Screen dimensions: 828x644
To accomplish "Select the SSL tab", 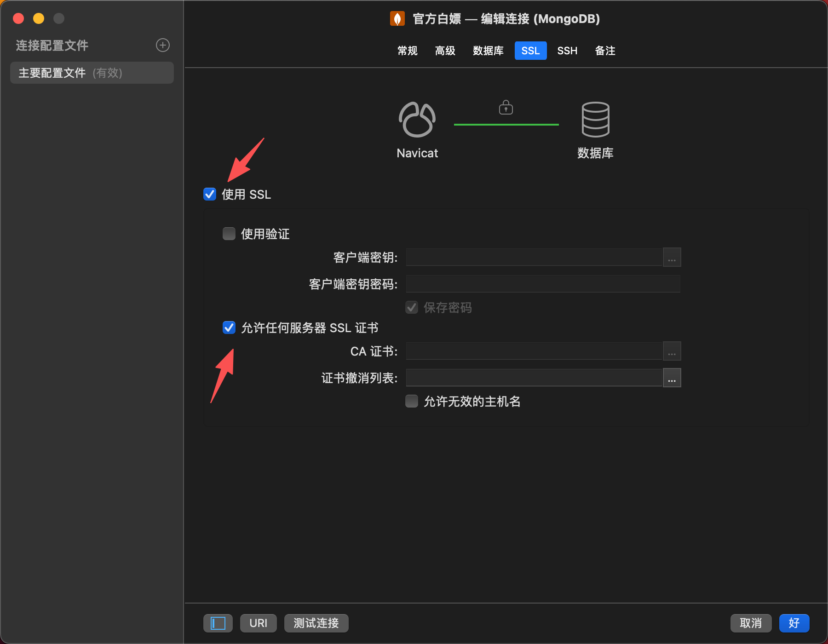I will click(x=530, y=51).
